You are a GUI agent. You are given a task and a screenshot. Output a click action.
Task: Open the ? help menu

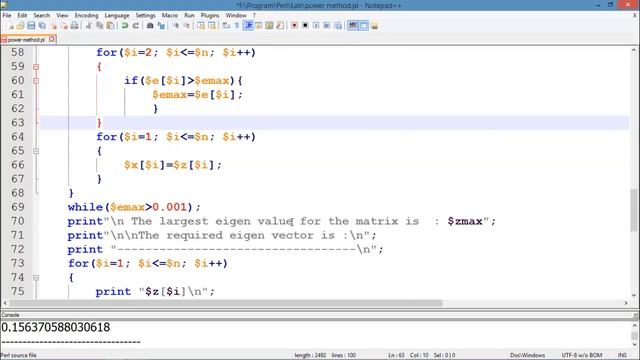(254, 16)
